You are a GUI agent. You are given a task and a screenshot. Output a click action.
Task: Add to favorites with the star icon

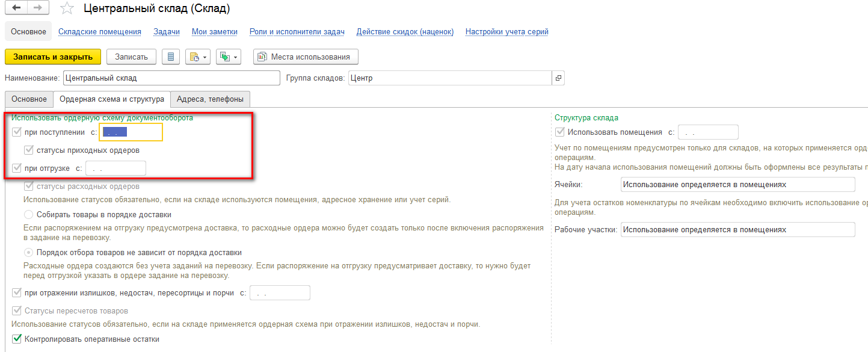point(68,8)
